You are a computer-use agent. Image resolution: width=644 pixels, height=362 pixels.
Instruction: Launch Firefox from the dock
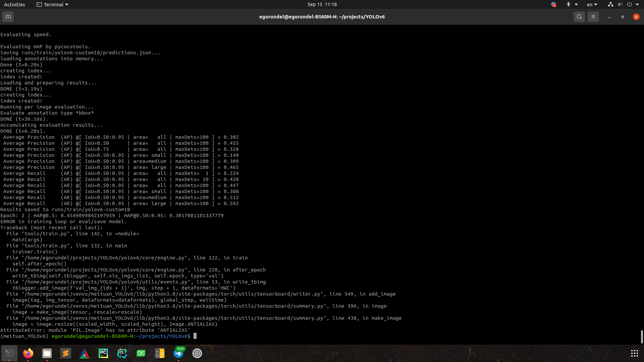point(28,353)
